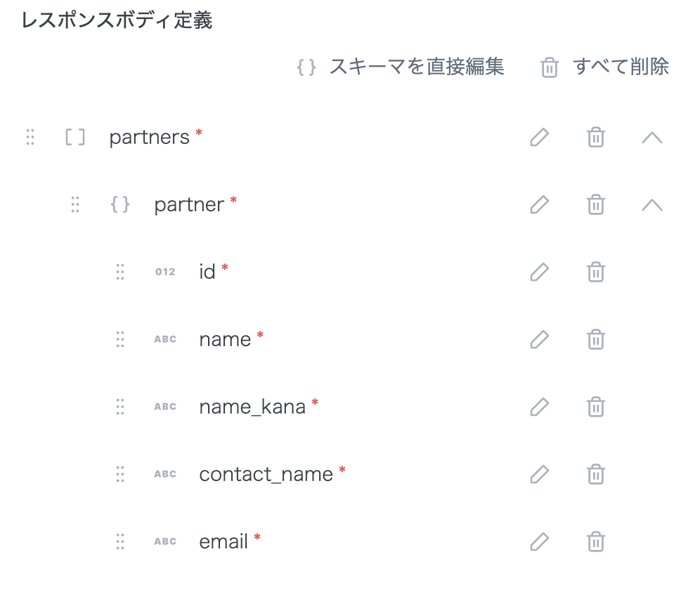700x590 pixels.
Task: Click the 012 number type icon for id
Action: coord(165,272)
